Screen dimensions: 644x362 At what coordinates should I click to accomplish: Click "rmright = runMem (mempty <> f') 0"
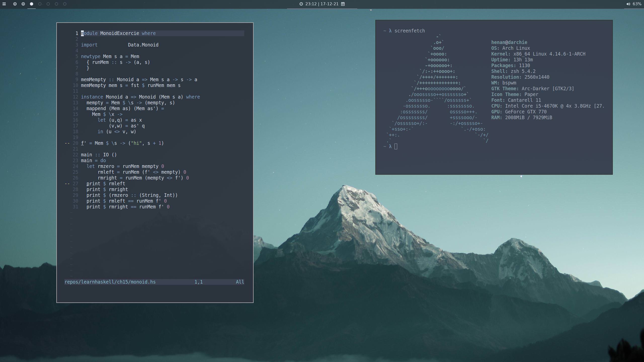pyautogui.click(x=143, y=178)
